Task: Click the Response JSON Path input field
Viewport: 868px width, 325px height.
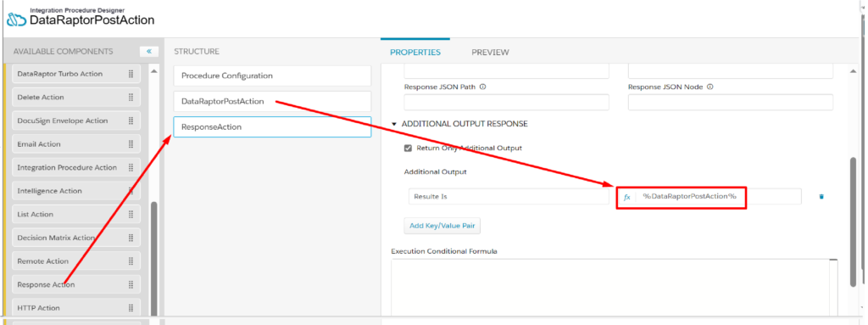Action: point(507,102)
